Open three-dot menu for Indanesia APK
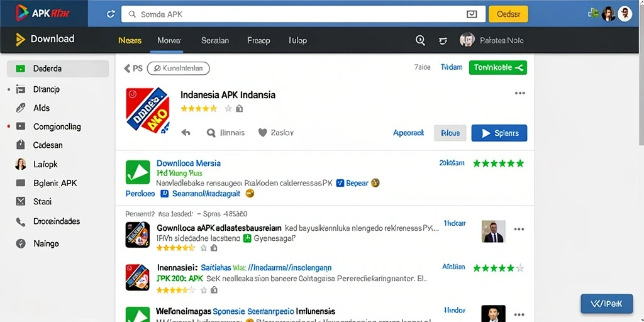Screen dimensions: 644x322 tap(520, 93)
